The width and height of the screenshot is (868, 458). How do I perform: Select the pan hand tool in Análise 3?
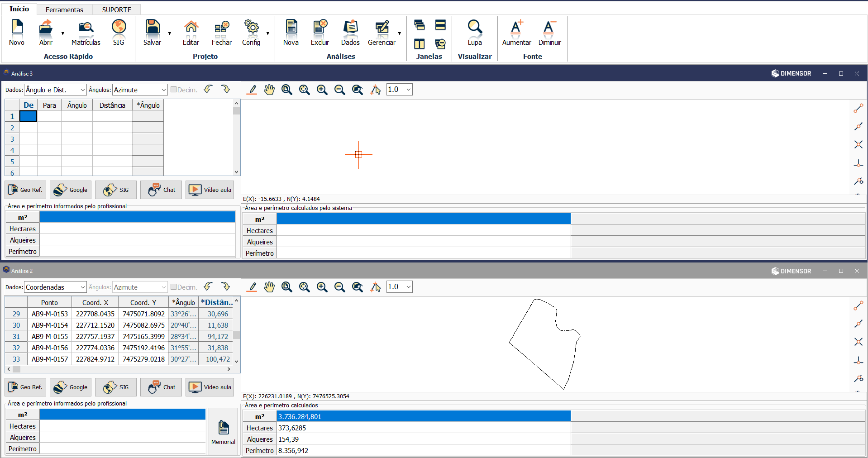pyautogui.click(x=269, y=90)
